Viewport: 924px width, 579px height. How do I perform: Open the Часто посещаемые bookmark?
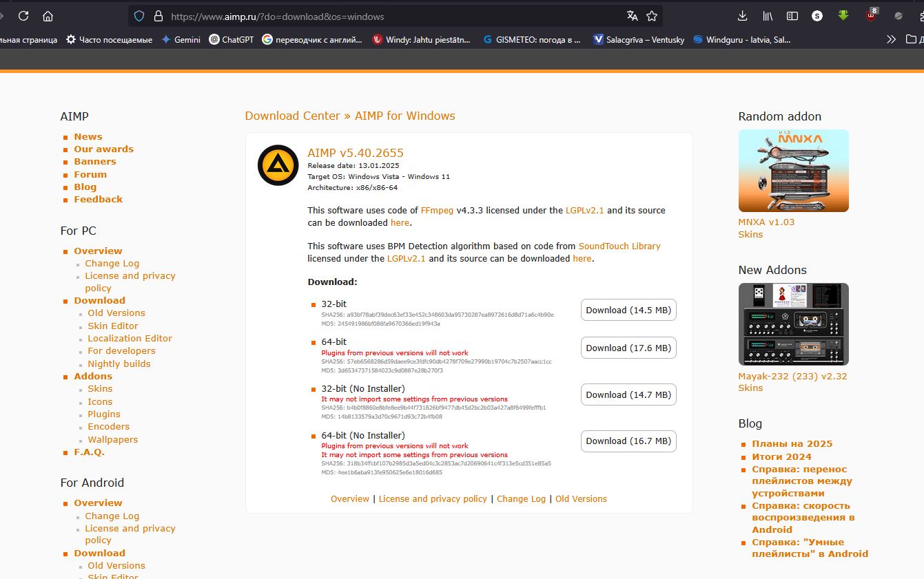click(109, 39)
